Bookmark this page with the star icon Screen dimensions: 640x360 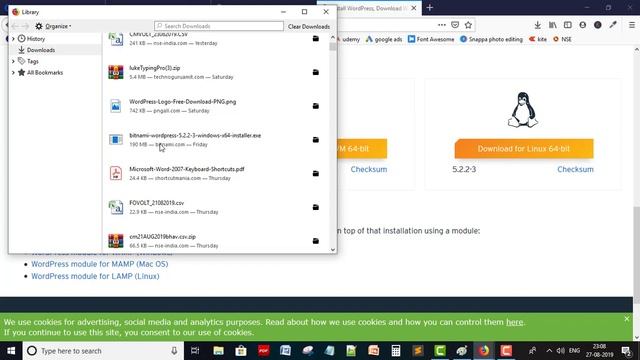[x=469, y=25]
